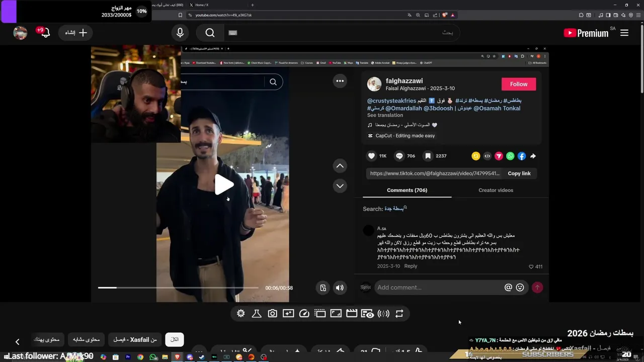Switch to Comments (706) tab

407,190
